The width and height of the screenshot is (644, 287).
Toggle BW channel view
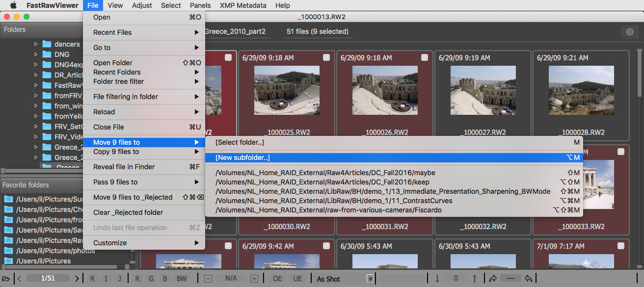coord(182,279)
